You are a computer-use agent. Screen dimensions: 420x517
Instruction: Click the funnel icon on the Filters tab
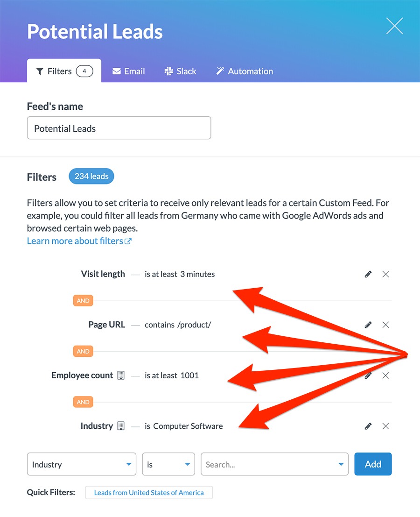(40, 71)
